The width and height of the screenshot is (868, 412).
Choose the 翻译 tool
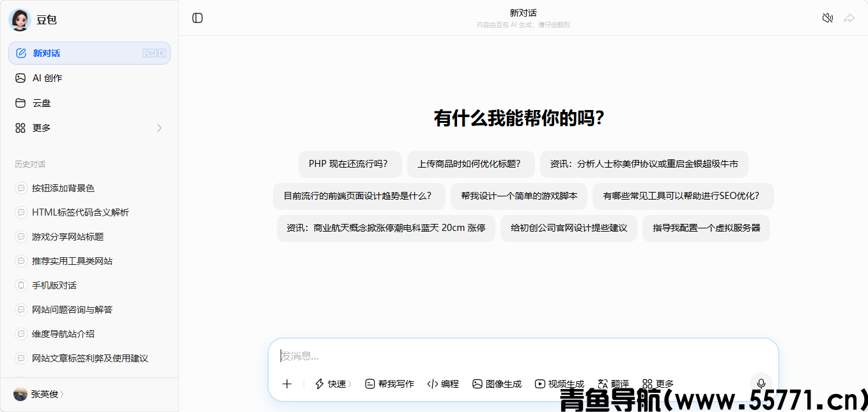point(614,384)
